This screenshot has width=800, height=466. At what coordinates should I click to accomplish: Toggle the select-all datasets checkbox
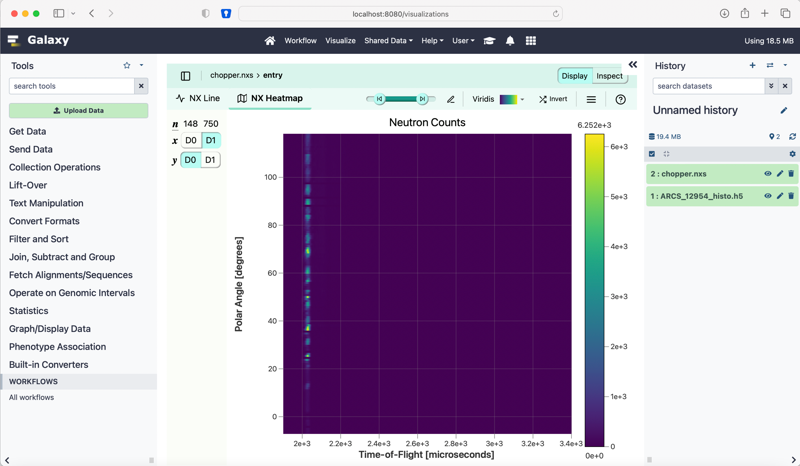[x=652, y=154]
